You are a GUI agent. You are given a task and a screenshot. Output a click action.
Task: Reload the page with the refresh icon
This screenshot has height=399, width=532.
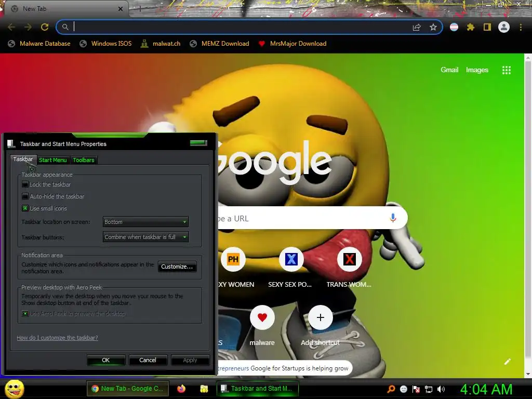click(45, 27)
